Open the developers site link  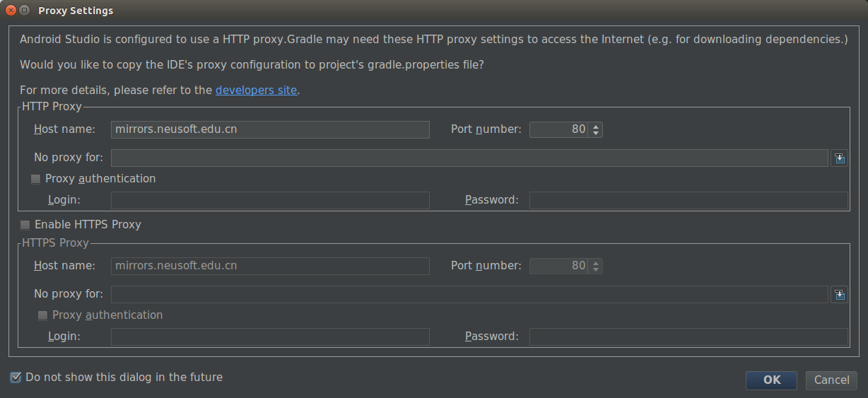[x=256, y=90]
